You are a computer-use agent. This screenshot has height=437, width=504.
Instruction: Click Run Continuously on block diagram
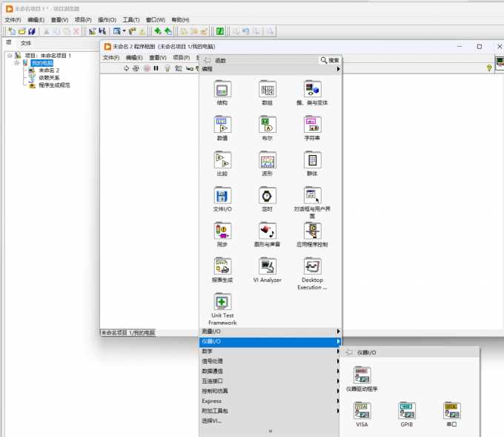(x=136, y=68)
